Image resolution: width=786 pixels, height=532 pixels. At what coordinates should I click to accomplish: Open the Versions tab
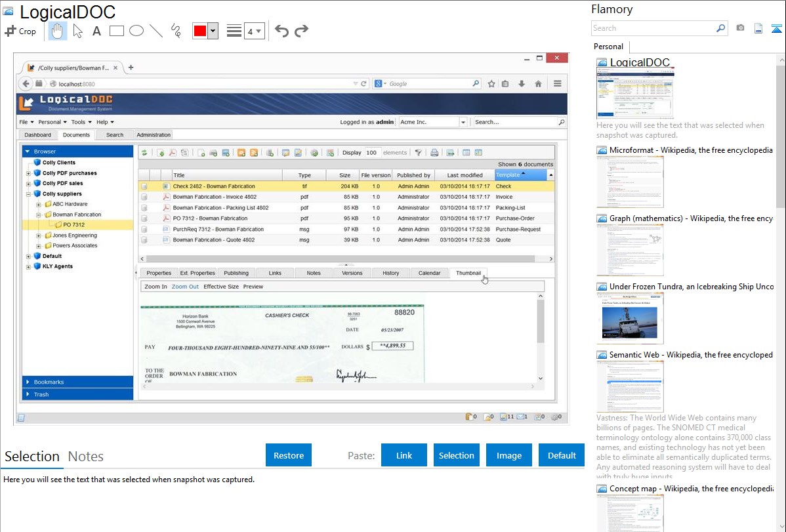tap(352, 274)
